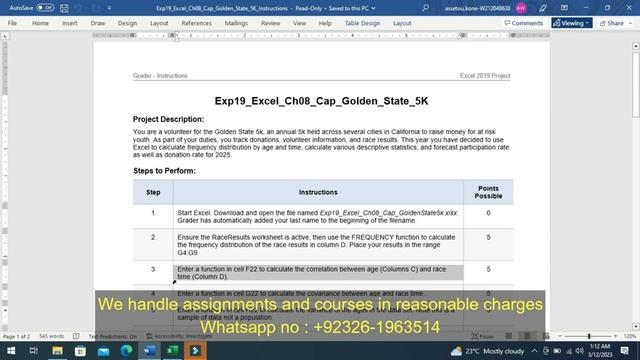This screenshot has width=640, height=360.
Task: Click the Page 1 of 2 status indicator
Action: (17, 336)
